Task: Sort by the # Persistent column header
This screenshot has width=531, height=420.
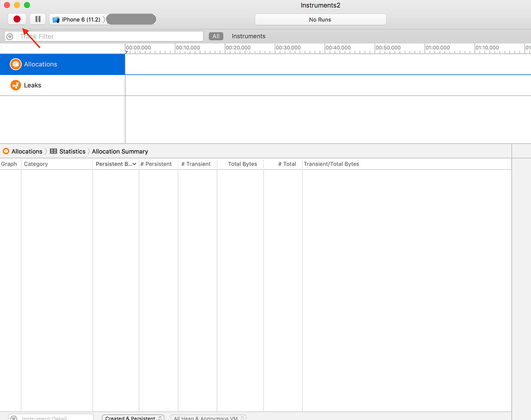Action: tap(159, 164)
